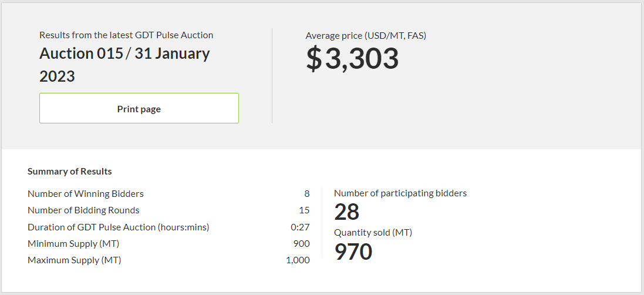Select the bidding rounds value 15
The image size is (644, 295).
304,210
